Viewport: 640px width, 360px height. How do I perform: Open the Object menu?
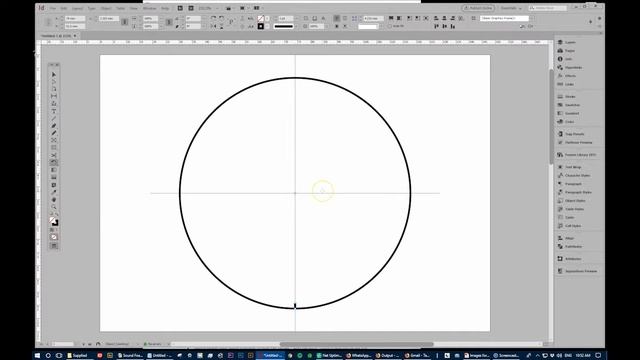point(106,8)
